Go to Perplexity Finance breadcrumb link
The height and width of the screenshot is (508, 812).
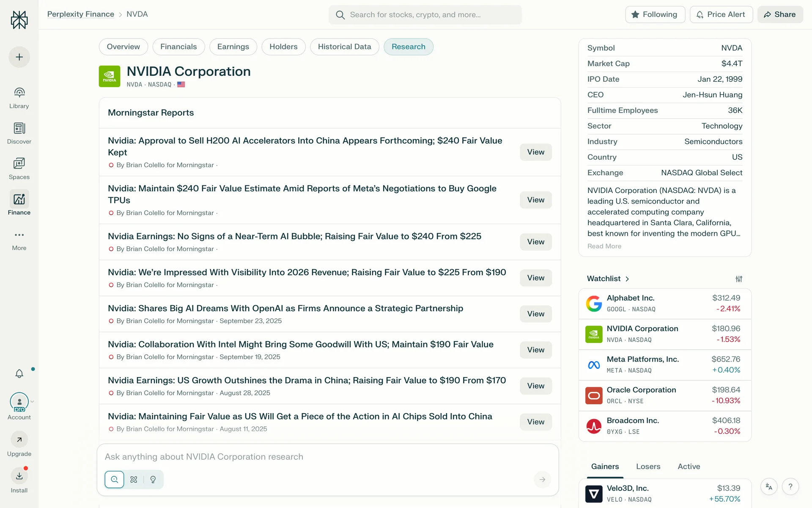click(x=80, y=14)
